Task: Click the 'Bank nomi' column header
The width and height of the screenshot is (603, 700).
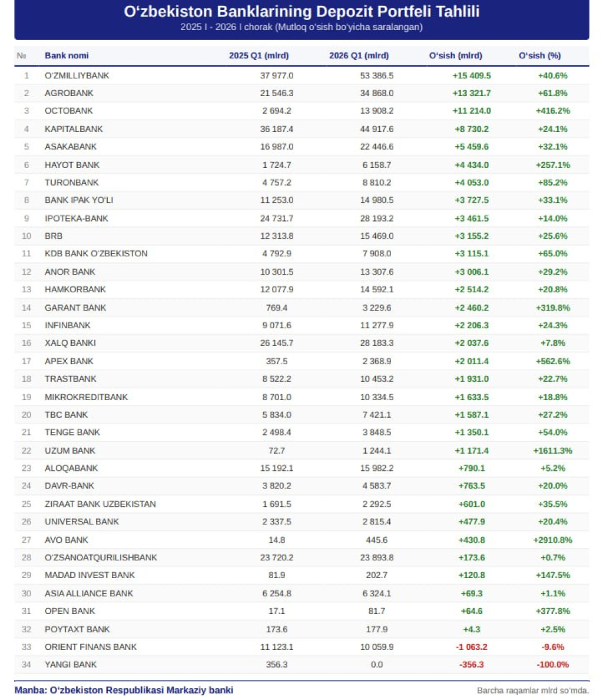Action: coord(67,56)
